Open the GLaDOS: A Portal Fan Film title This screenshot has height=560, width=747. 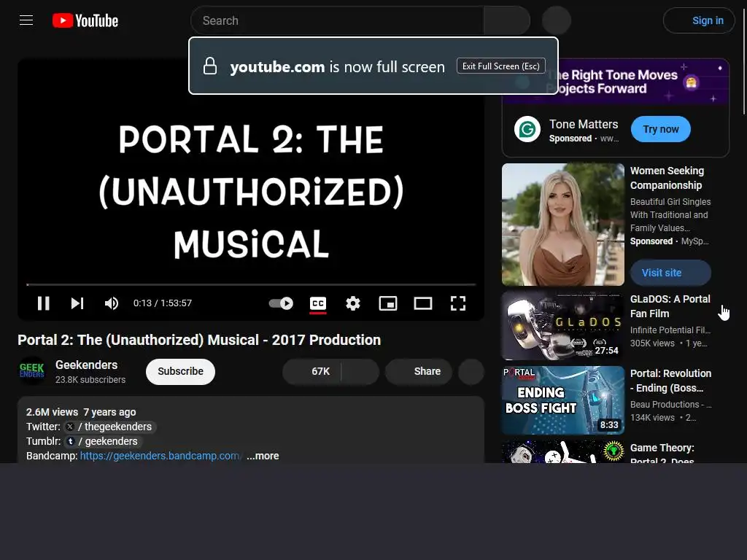tap(670, 306)
